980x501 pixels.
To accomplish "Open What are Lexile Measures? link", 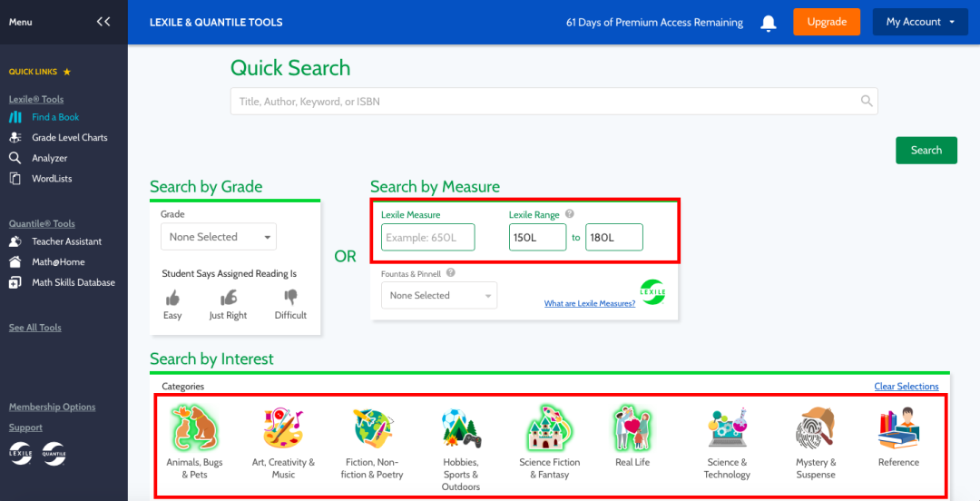I will click(590, 303).
